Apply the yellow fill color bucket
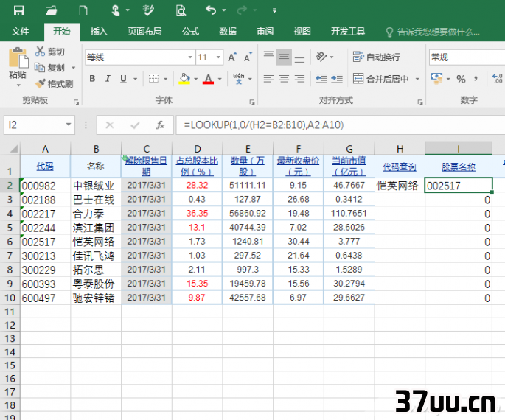This screenshot has width=505, height=420. (x=184, y=79)
